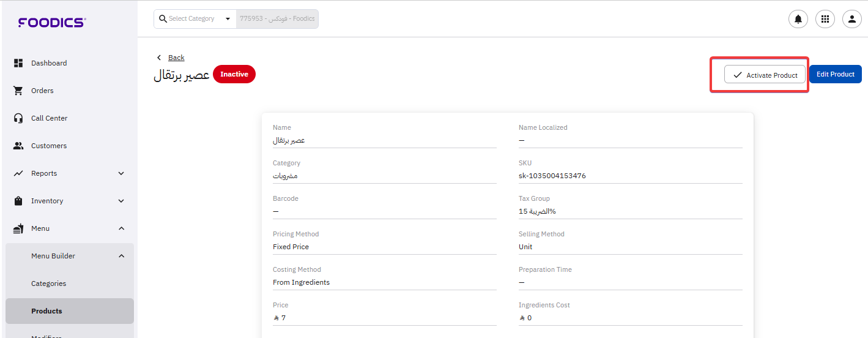868x338 pixels.
Task: Click the Foodics logo
Action: 52,23
